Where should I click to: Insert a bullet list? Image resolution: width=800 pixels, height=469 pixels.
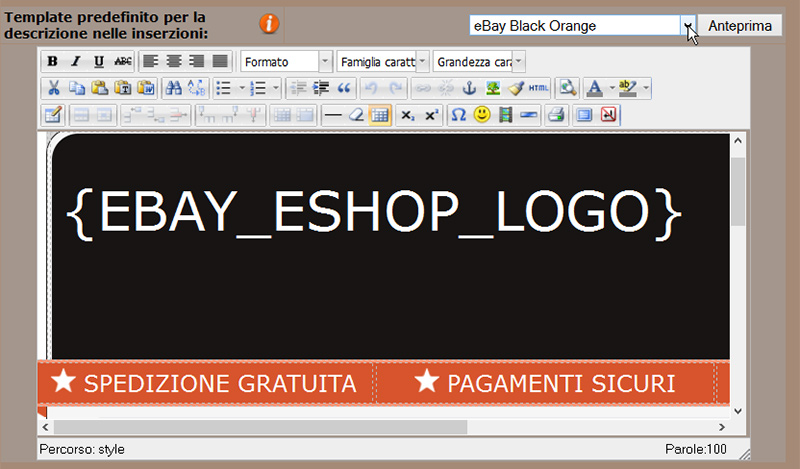click(x=224, y=88)
